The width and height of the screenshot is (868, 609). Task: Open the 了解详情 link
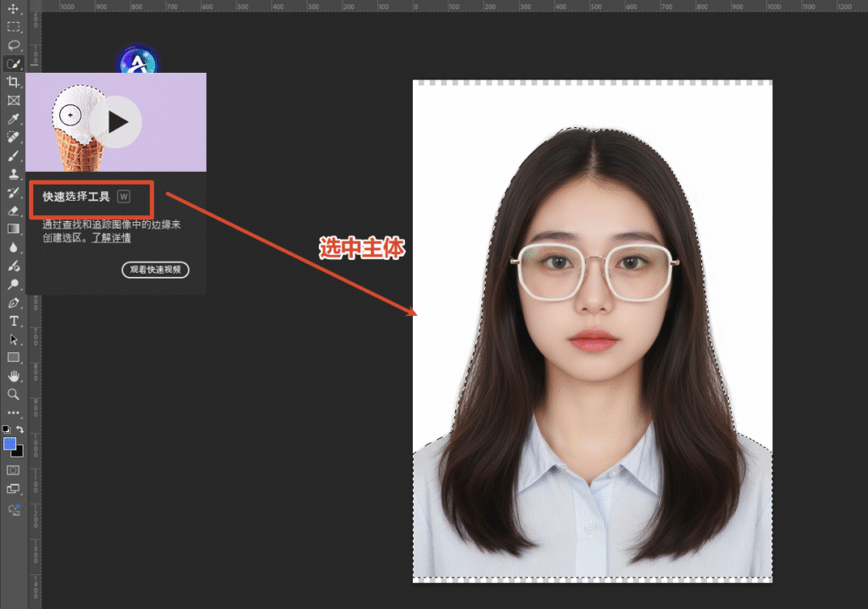[111, 238]
